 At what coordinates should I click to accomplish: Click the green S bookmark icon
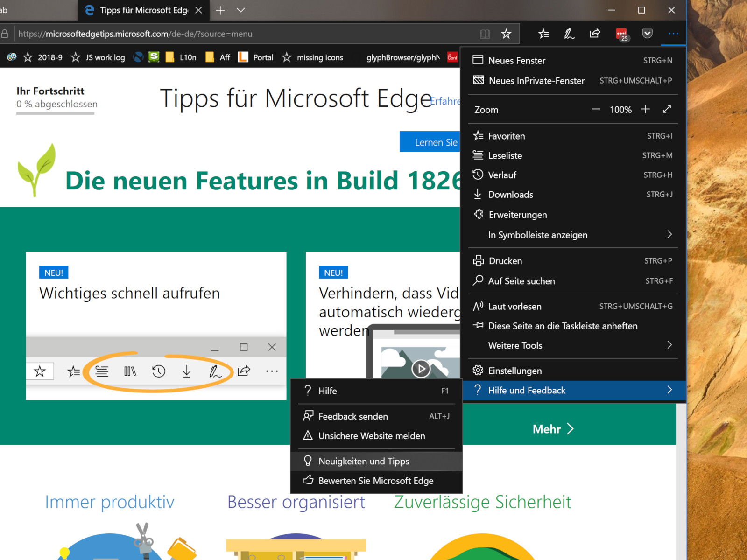pyautogui.click(x=154, y=57)
